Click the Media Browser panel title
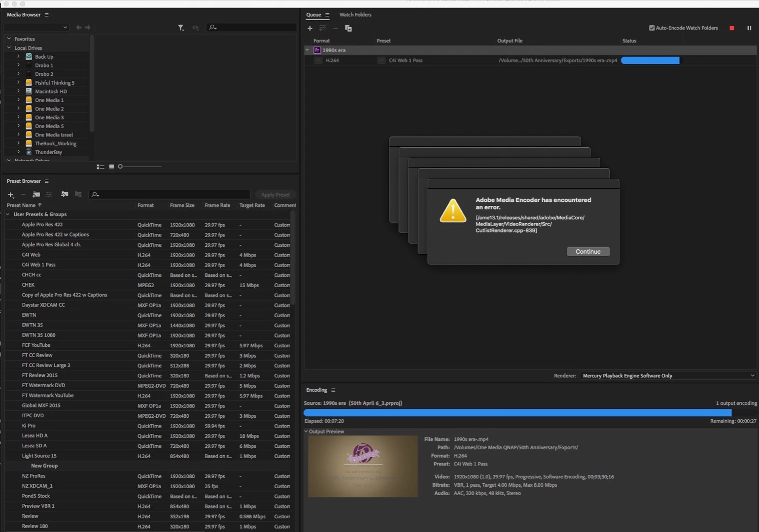759x532 pixels. pyautogui.click(x=24, y=15)
